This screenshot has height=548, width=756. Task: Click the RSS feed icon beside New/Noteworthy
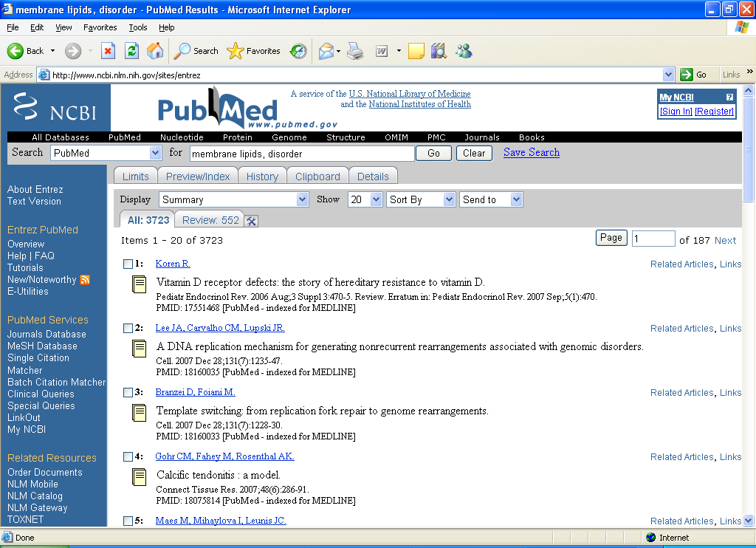(85, 280)
